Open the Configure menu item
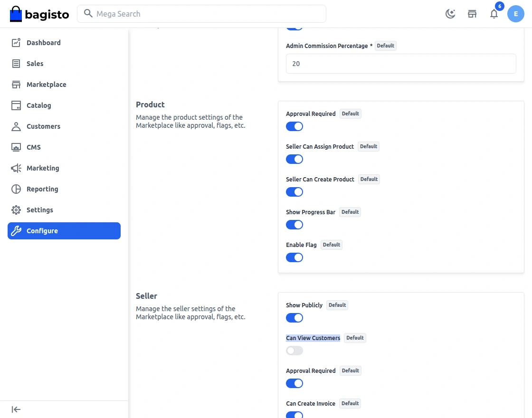Image resolution: width=532 pixels, height=418 pixels. [x=42, y=231]
